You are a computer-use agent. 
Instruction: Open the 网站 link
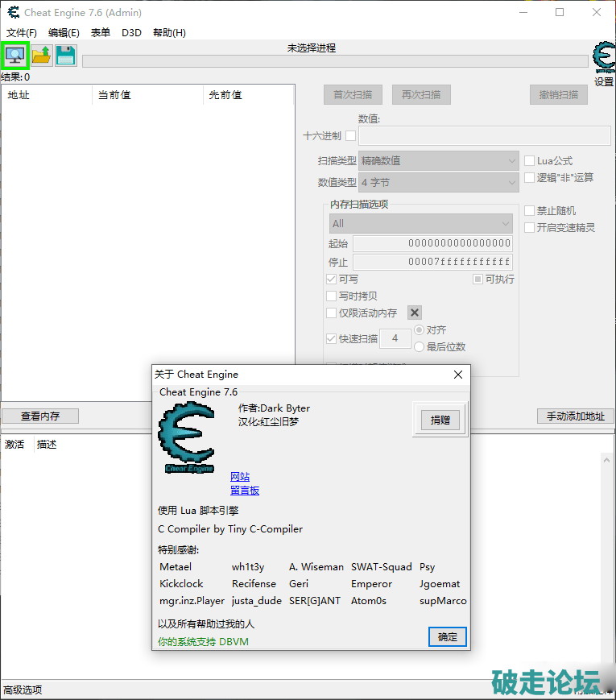pyautogui.click(x=240, y=476)
